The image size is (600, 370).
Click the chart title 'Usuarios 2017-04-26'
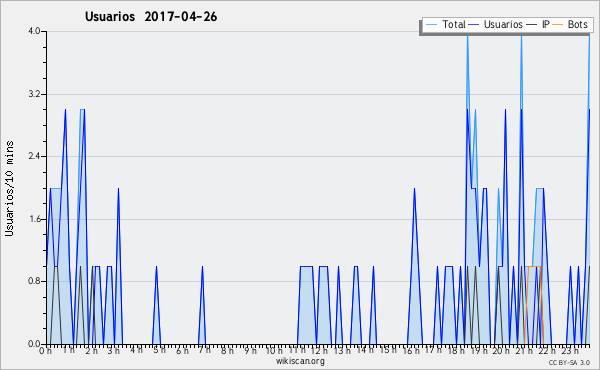click(x=151, y=17)
